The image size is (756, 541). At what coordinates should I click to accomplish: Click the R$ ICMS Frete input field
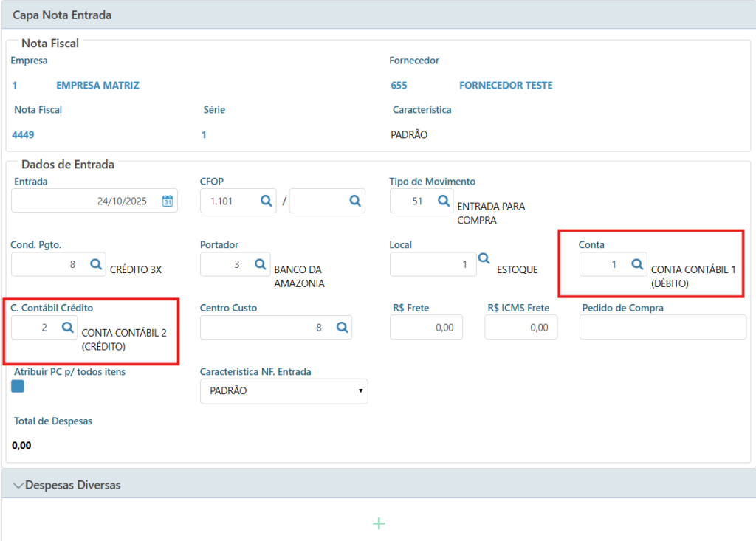pyautogui.click(x=520, y=328)
